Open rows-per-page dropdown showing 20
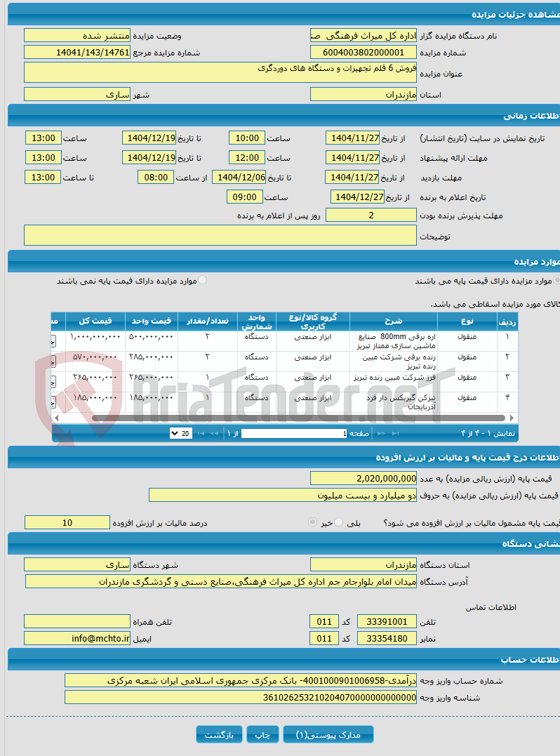 pyautogui.click(x=181, y=433)
